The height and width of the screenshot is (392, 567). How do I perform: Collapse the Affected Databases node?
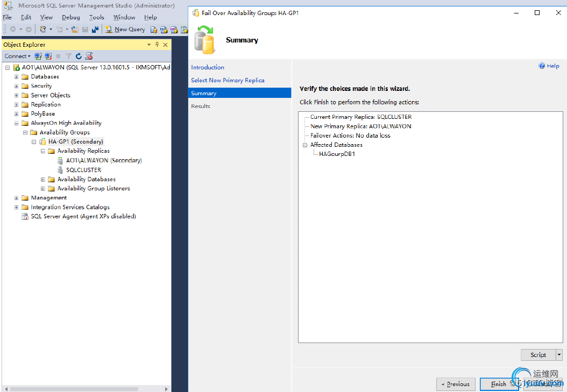[x=305, y=145]
